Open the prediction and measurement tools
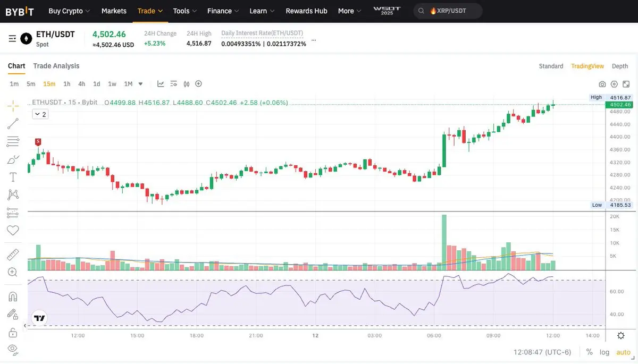Viewport: 638px width, 364px height. [13, 213]
